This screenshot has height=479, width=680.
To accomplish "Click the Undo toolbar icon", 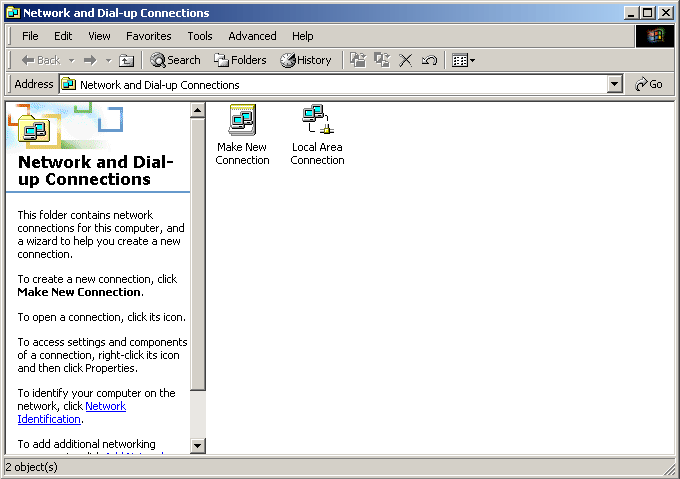I will pos(429,60).
